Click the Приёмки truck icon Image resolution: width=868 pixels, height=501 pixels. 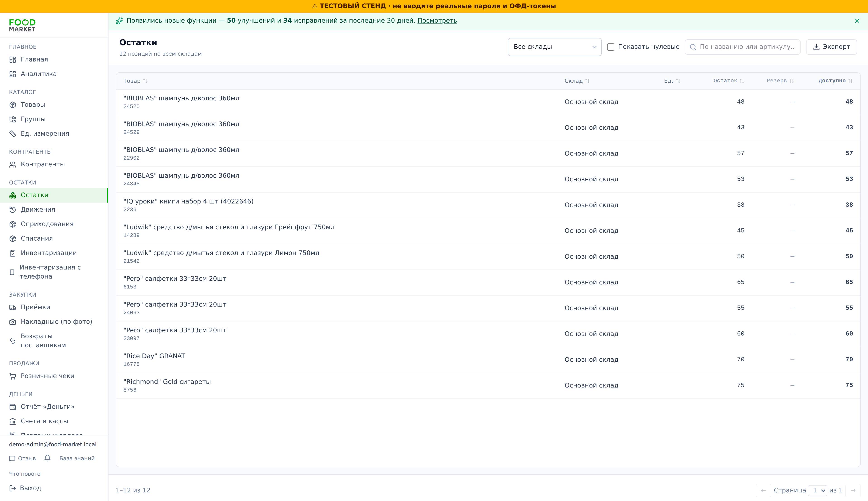click(x=13, y=307)
